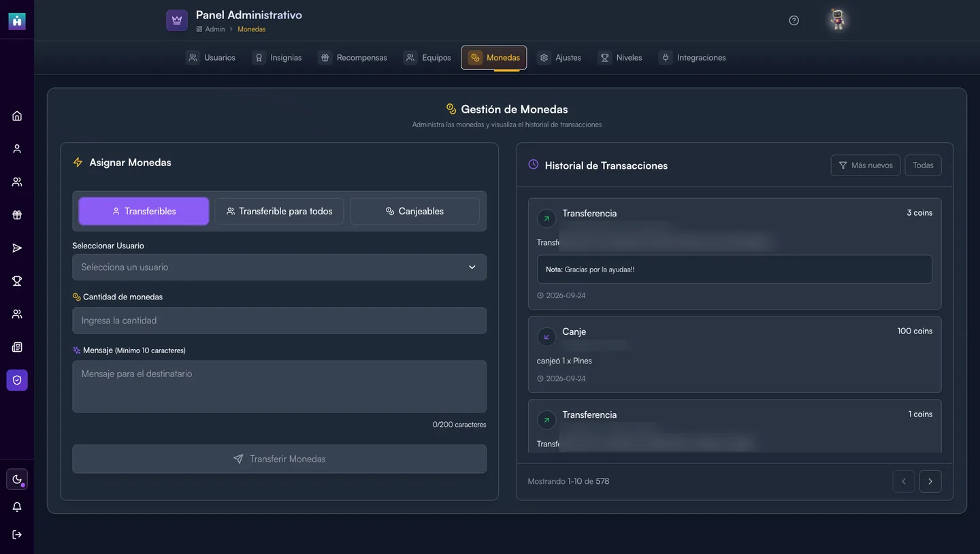Switch to the Equipos tab
The height and width of the screenshot is (554, 980).
[x=428, y=58]
